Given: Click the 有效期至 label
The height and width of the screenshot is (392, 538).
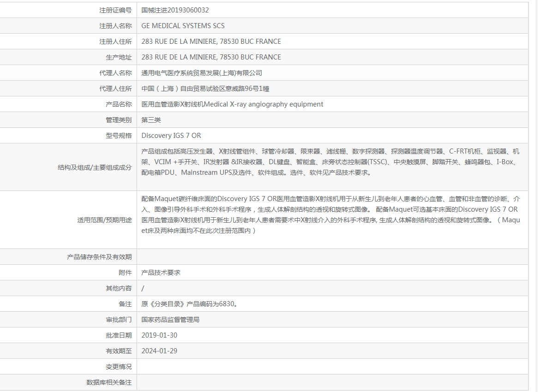Looking at the screenshot, I should (x=119, y=351).
